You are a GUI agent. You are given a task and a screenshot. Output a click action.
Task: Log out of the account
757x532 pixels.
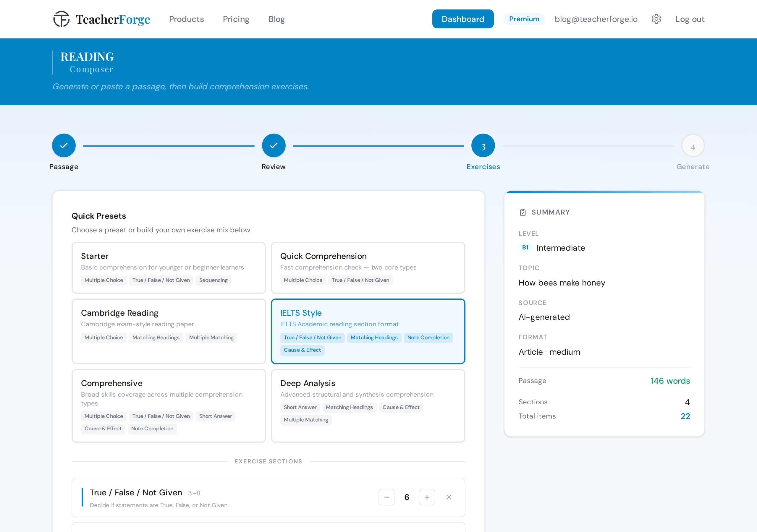pyautogui.click(x=690, y=19)
